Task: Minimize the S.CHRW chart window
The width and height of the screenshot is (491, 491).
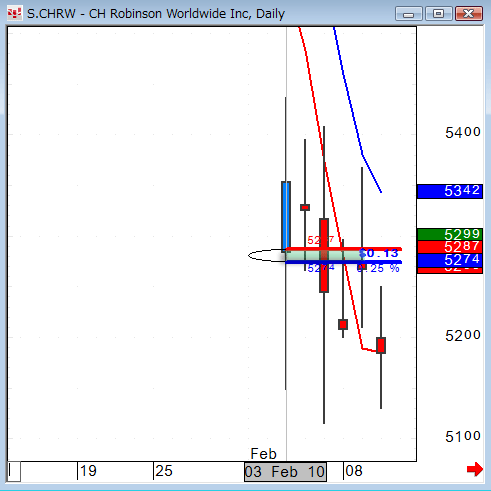Action: [409, 14]
